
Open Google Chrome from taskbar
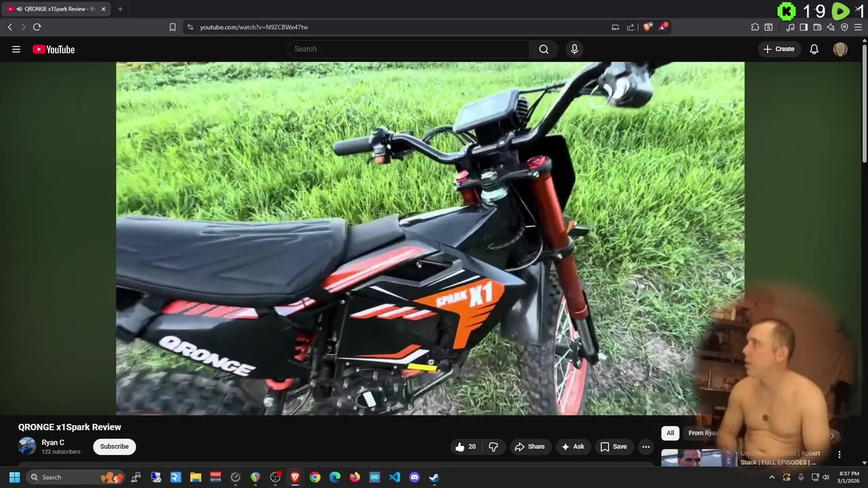(x=315, y=477)
